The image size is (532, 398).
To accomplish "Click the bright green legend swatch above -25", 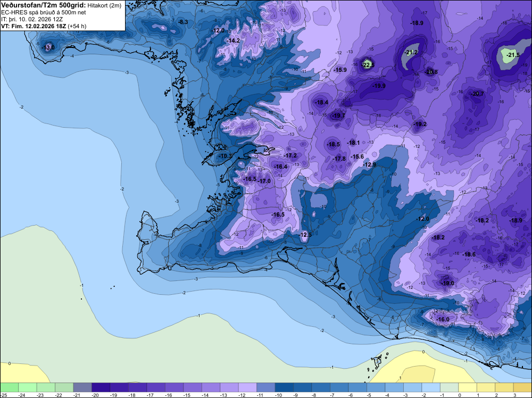I will [9, 387].
